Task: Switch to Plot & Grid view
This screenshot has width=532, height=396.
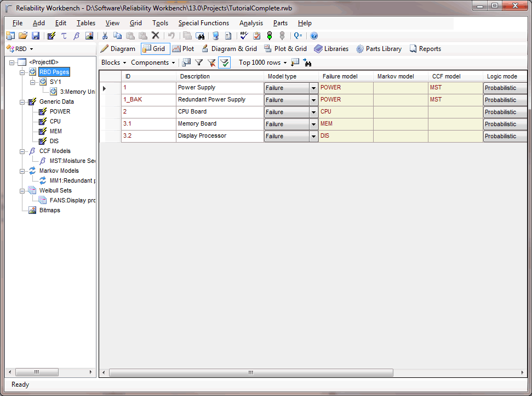Action: click(285, 49)
